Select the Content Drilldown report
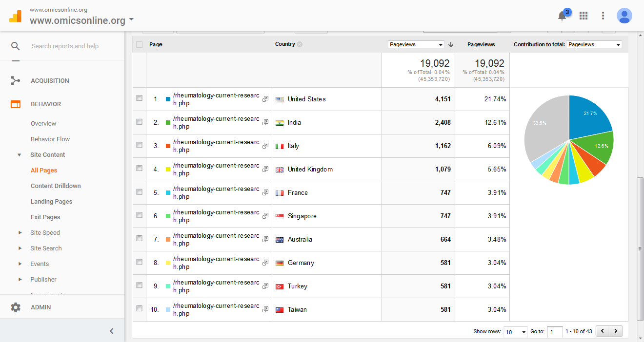 point(56,186)
